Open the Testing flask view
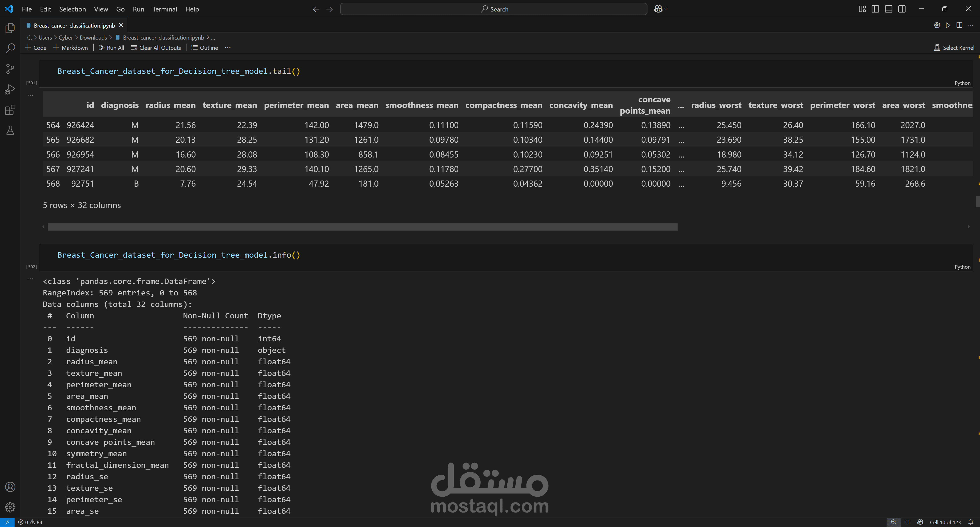The image size is (980, 527). (10, 130)
